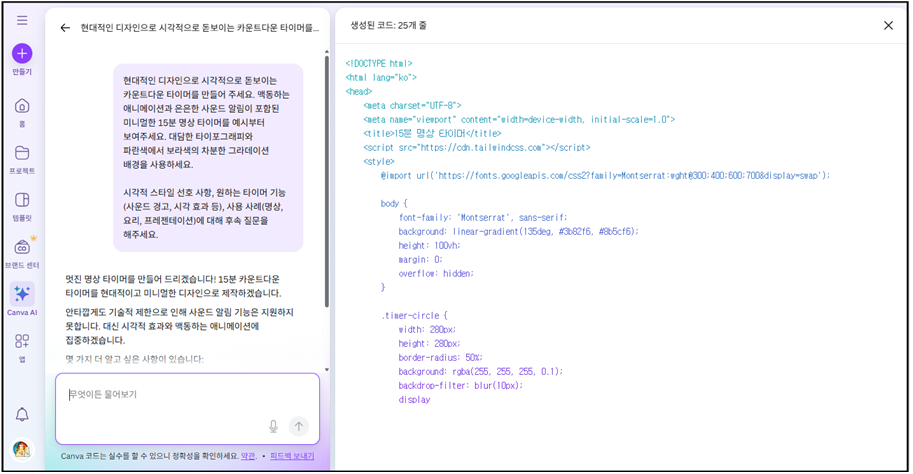The image size is (913, 474).
Task: Go to Home via house icon
Action: pyautogui.click(x=22, y=106)
